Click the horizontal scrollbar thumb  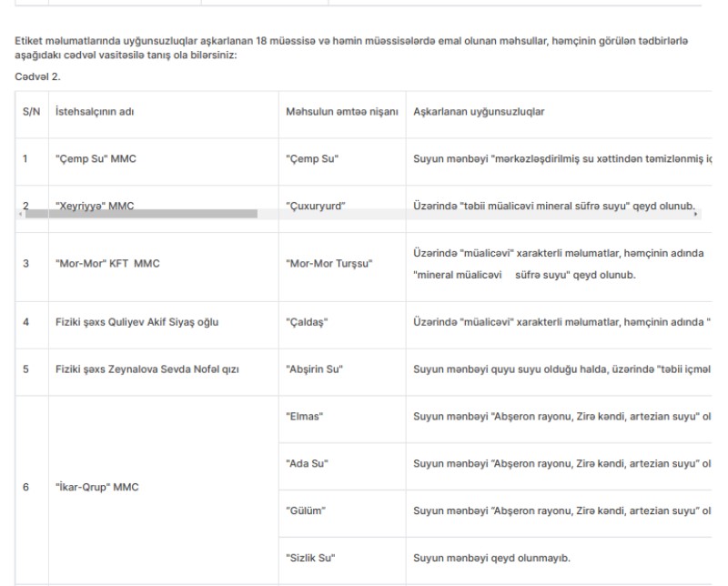pyautogui.click(x=136, y=214)
